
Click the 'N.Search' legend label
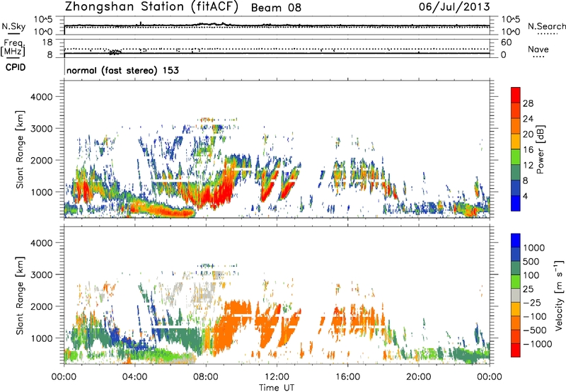(546, 26)
